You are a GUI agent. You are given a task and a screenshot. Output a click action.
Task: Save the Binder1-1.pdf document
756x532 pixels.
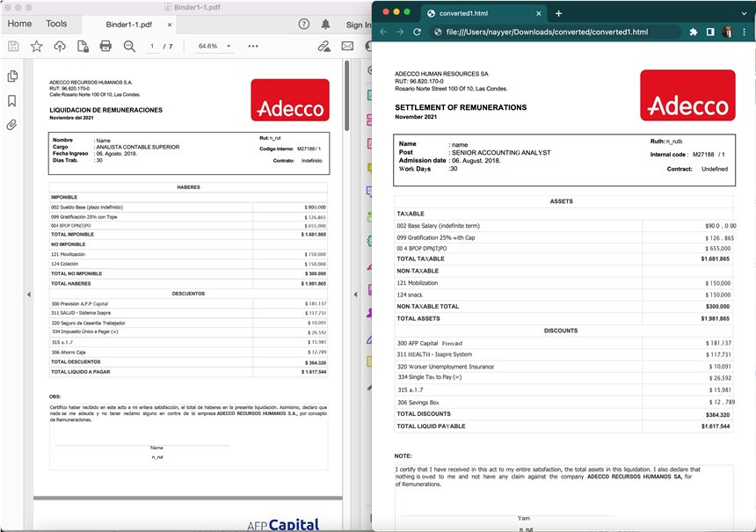coord(12,46)
